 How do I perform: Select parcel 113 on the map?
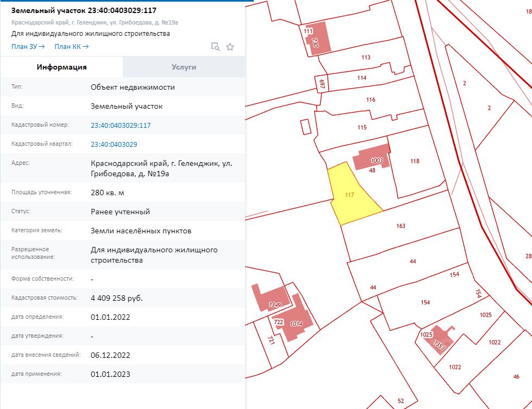click(365, 57)
